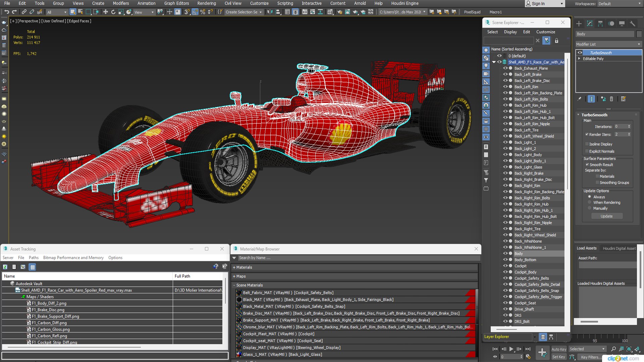
Task: Open Layer Explorer layers icon
Action: coord(543,337)
